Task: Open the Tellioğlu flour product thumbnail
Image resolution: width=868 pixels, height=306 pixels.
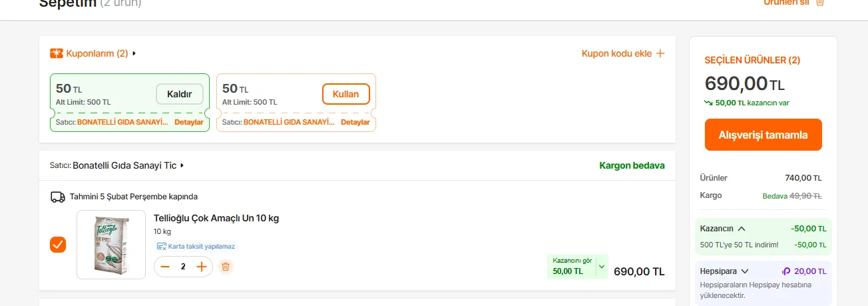Action: pos(111,245)
